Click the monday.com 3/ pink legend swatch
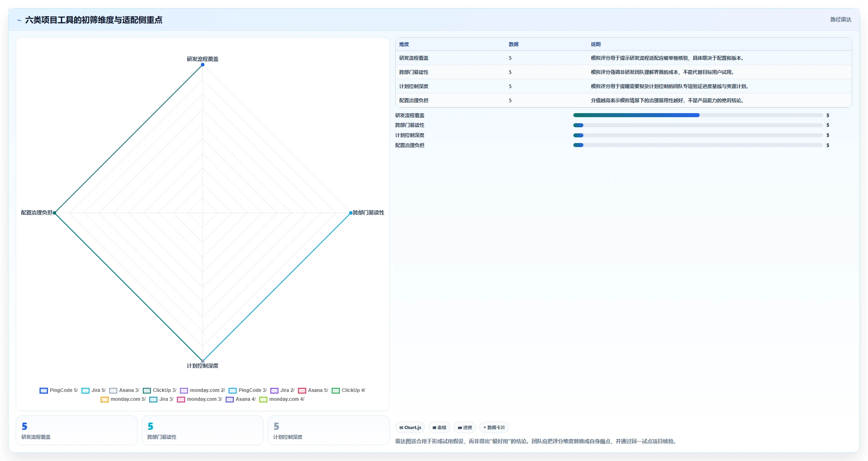 pos(181,400)
